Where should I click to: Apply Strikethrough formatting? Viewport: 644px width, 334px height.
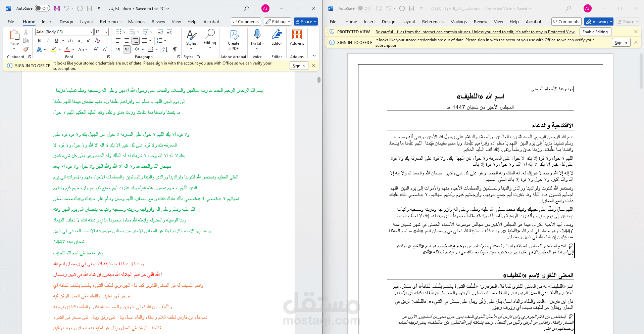[x=70, y=41]
